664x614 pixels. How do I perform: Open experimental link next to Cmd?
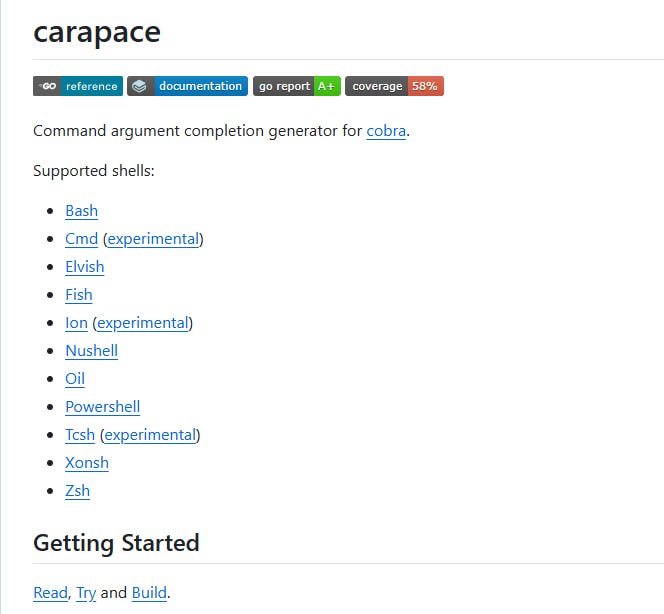[153, 239]
